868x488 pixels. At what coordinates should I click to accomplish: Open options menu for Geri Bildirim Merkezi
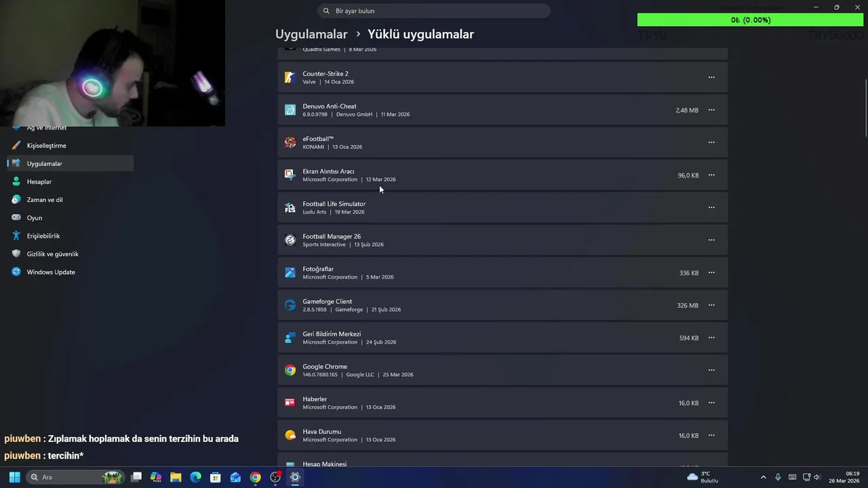pyautogui.click(x=711, y=338)
